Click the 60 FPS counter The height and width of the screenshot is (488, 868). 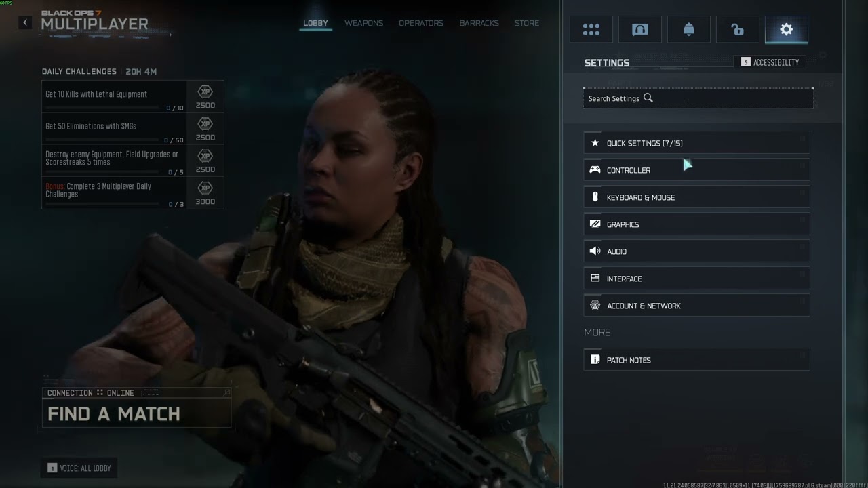tap(7, 3)
